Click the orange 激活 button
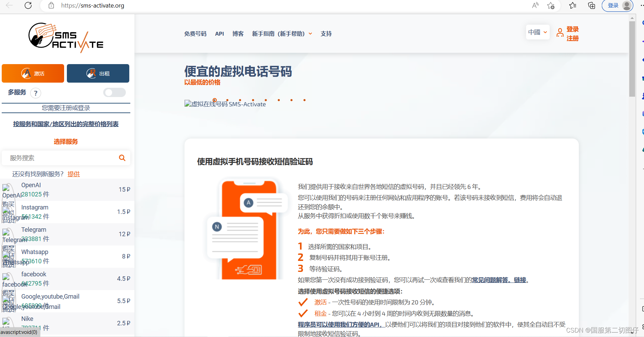 click(x=33, y=73)
